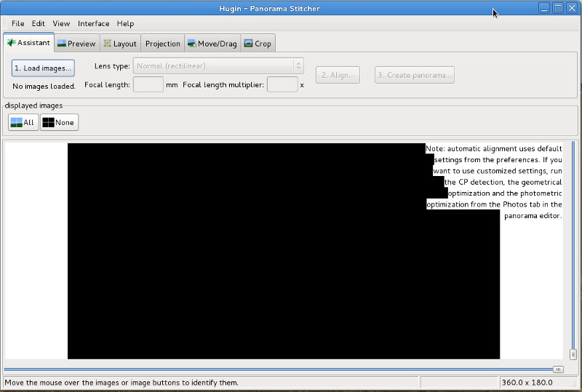582x392 pixels.
Task: Open the Help menu
Action: tap(125, 23)
